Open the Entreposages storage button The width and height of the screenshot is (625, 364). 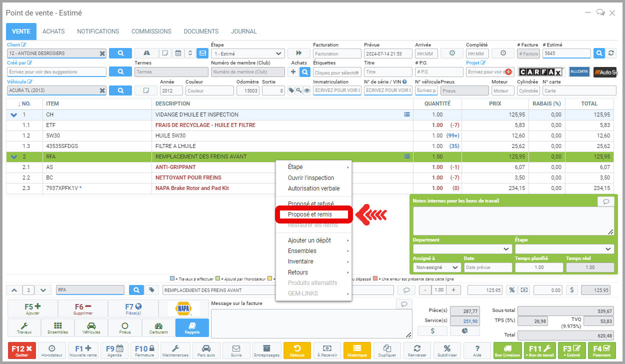coord(266,350)
